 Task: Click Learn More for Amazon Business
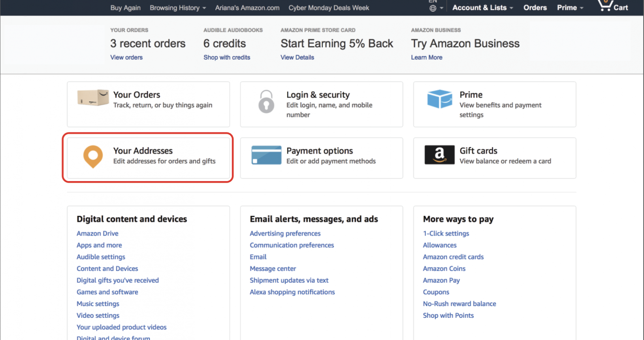[427, 57]
